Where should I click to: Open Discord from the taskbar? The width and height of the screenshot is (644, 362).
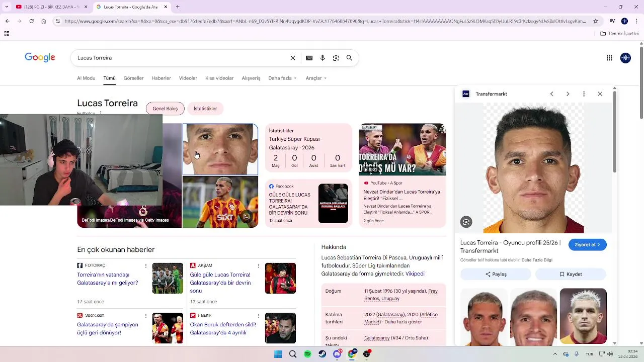[337, 354]
